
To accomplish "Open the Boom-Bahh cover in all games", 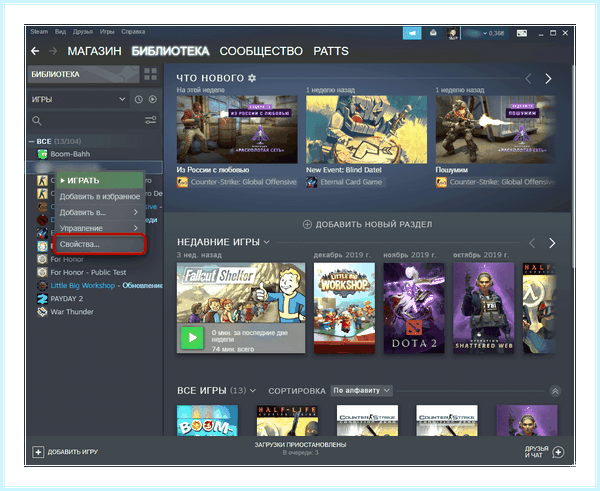I will [207, 420].
